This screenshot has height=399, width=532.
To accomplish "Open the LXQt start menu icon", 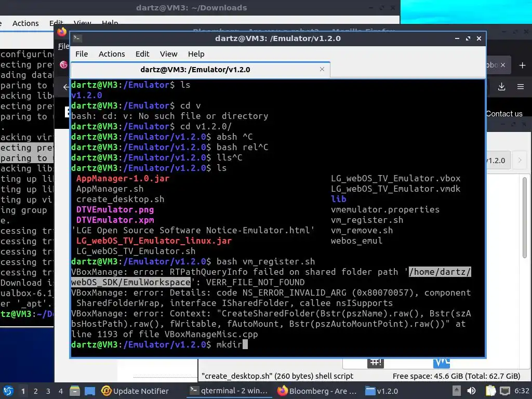I will tap(8, 391).
